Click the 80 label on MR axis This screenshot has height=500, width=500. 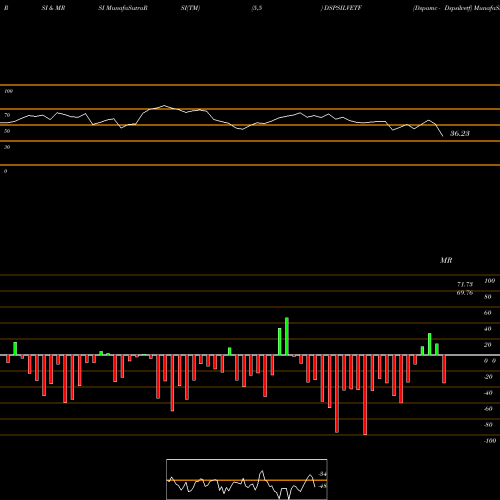point(488,297)
